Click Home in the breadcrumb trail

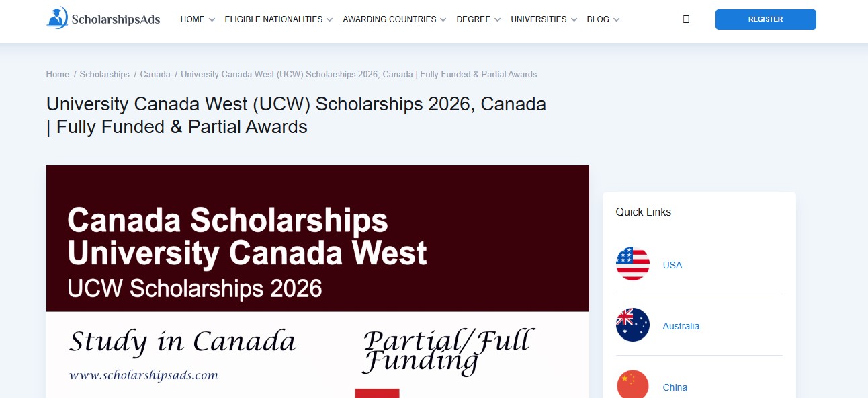pos(57,74)
